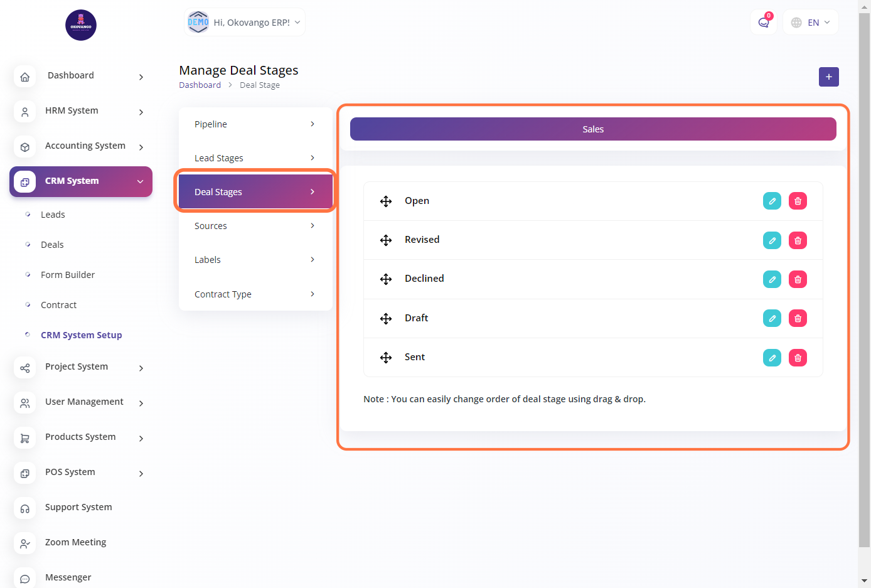Click the Okovango logo in sidebar
The width and height of the screenshot is (871, 588).
81,25
